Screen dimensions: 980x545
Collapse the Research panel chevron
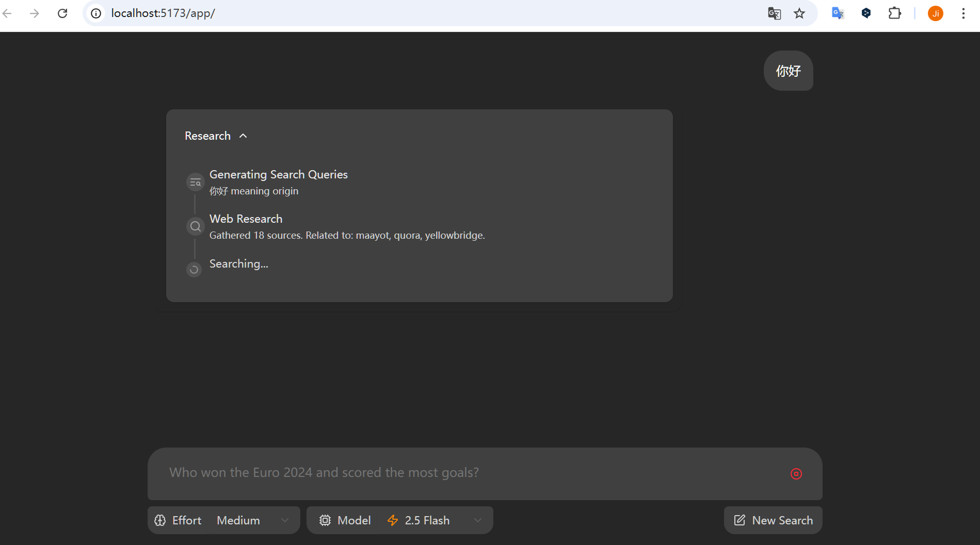point(243,136)
